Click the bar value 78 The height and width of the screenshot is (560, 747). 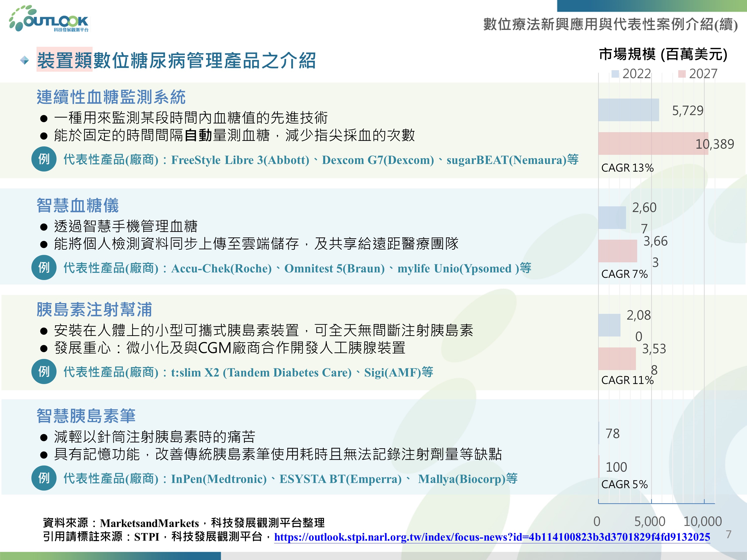pos(613,434)
